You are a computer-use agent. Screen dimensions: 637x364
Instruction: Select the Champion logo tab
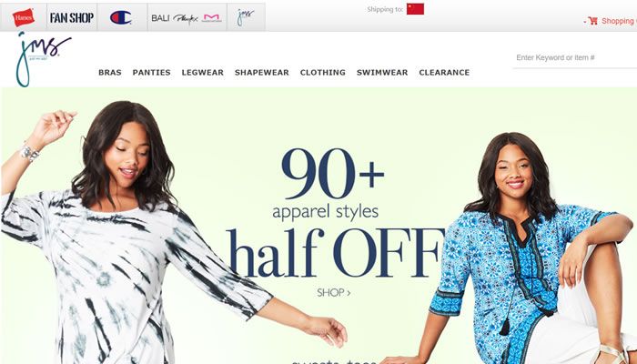pos(122,17)
